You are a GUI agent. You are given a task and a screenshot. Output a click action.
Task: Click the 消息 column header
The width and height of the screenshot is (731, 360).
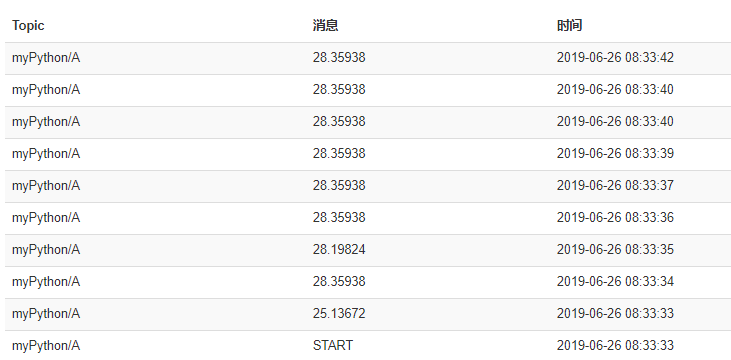pos(325,25)
